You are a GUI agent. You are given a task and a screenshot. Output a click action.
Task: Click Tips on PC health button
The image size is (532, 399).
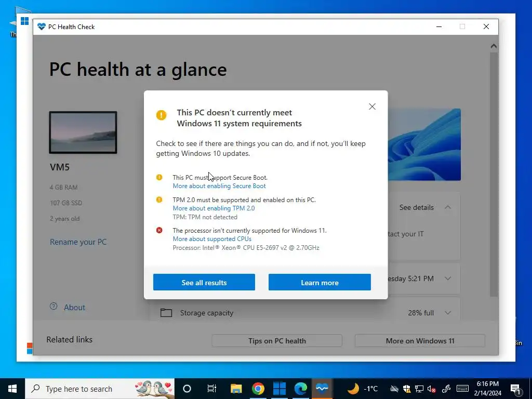277,341
